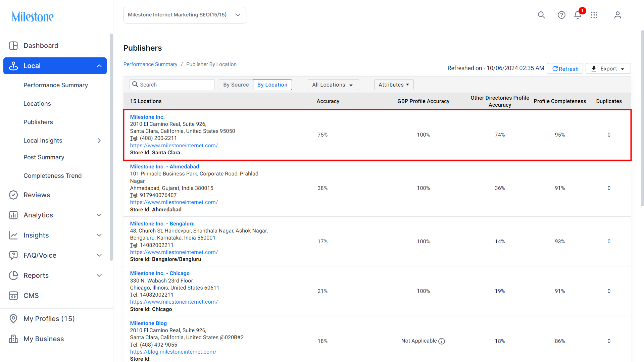Image resolution: width=644 pixels, height=362 pixels.
Task: Click the Accuracy column header
Action: point(328,101)
